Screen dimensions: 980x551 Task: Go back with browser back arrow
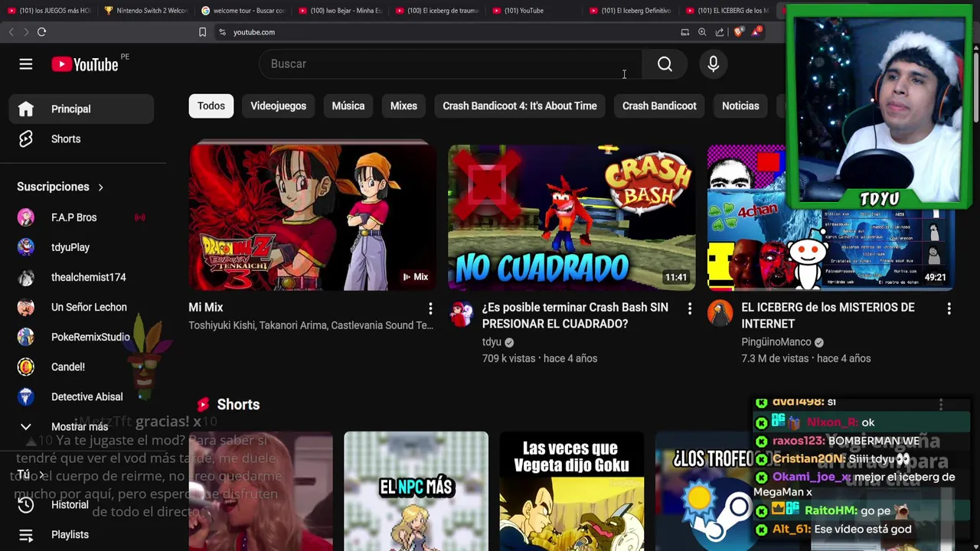click(11, 32)
